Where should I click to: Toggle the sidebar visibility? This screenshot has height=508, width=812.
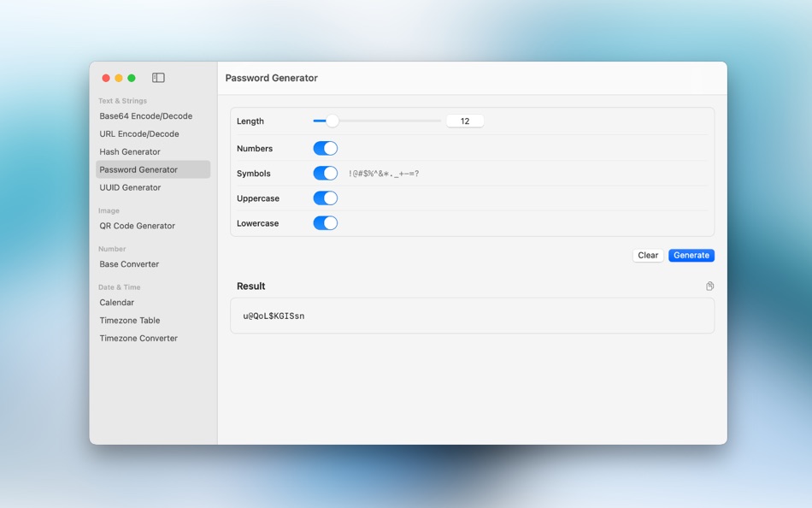point(158,77)
